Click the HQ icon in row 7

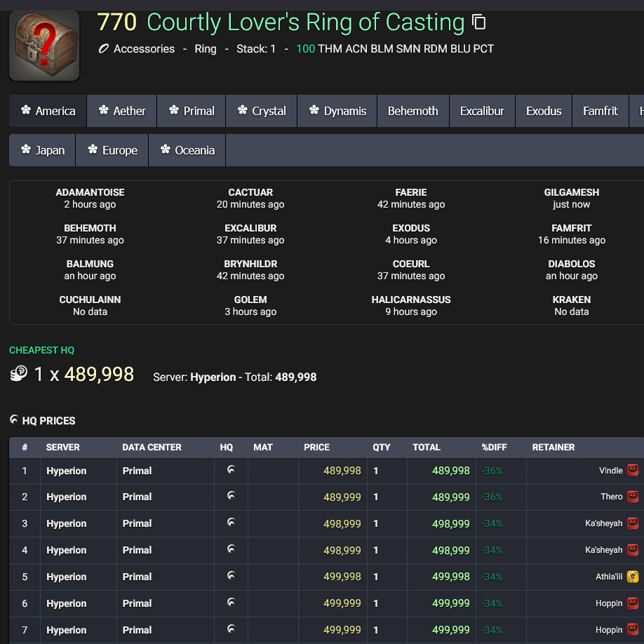(232, 629)
